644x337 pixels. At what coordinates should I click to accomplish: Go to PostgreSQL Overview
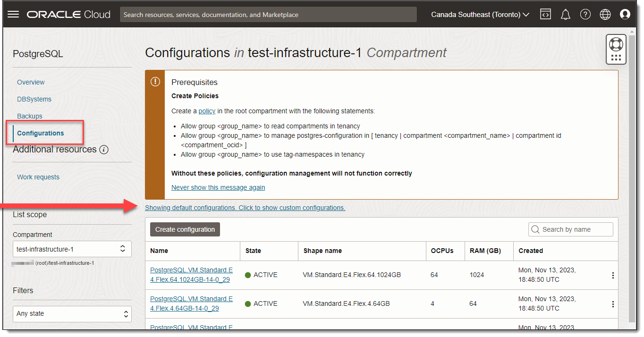pos(31,82)
